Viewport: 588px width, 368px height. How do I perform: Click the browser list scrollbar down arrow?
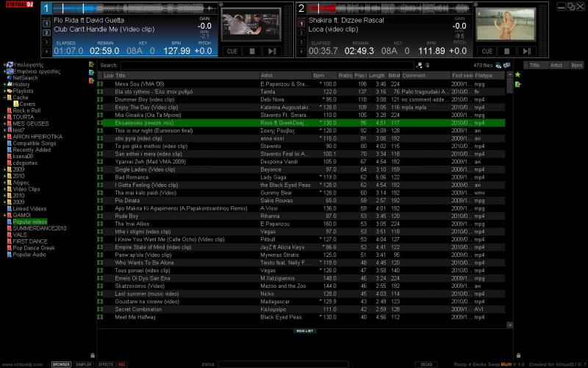509,325
